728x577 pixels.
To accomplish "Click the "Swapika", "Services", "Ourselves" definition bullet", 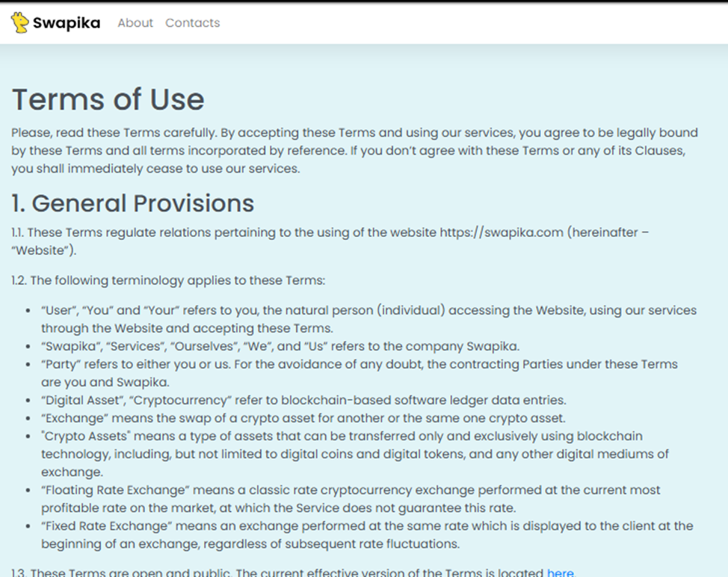I will coord(280,346).
